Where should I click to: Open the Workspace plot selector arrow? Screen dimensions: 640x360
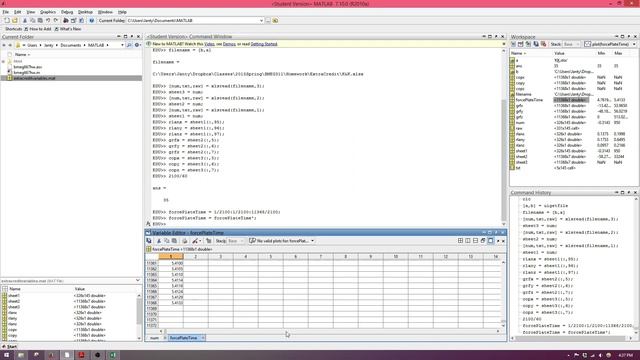point(634,44)
